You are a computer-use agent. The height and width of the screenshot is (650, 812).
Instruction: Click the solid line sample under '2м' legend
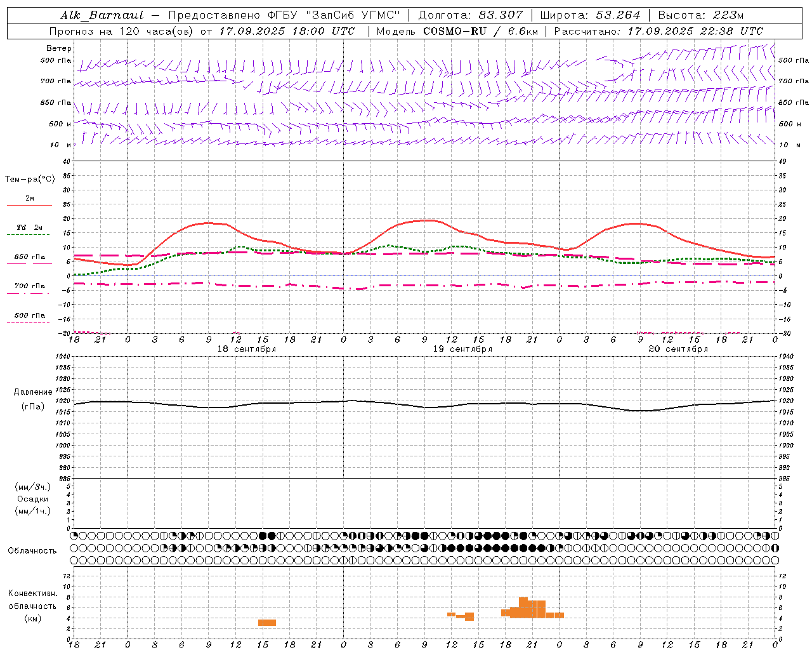30,205
